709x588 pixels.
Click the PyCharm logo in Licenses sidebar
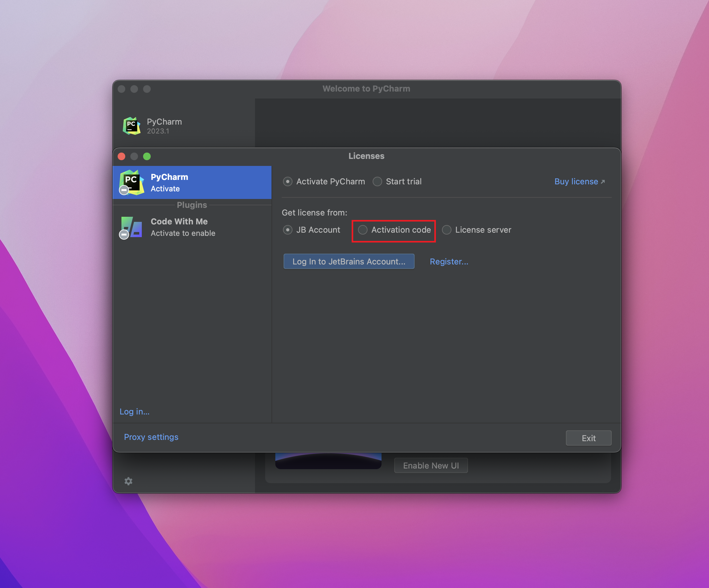[x=131, y=182]
